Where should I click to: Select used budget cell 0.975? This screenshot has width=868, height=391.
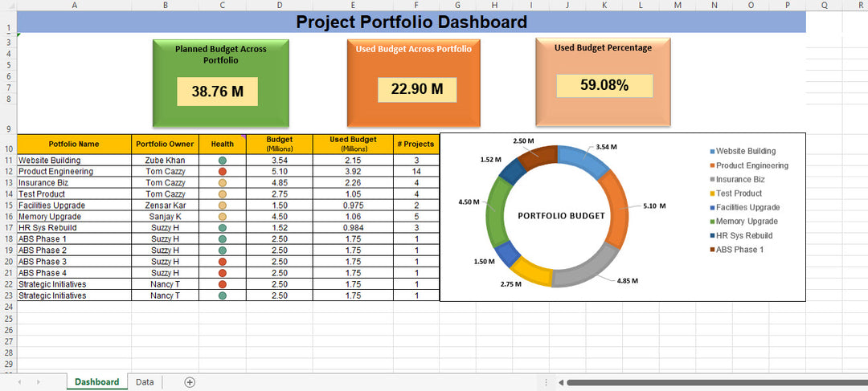[353, 206]
